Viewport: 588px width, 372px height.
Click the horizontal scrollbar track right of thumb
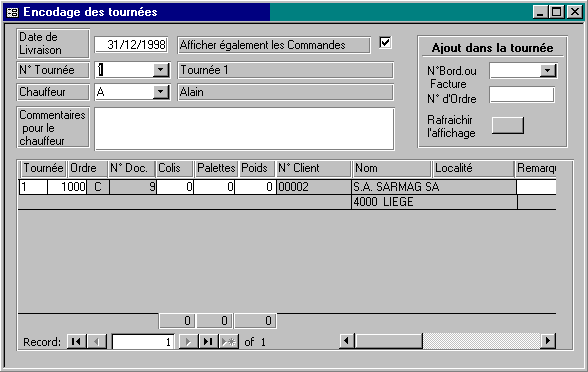(482, 340)
